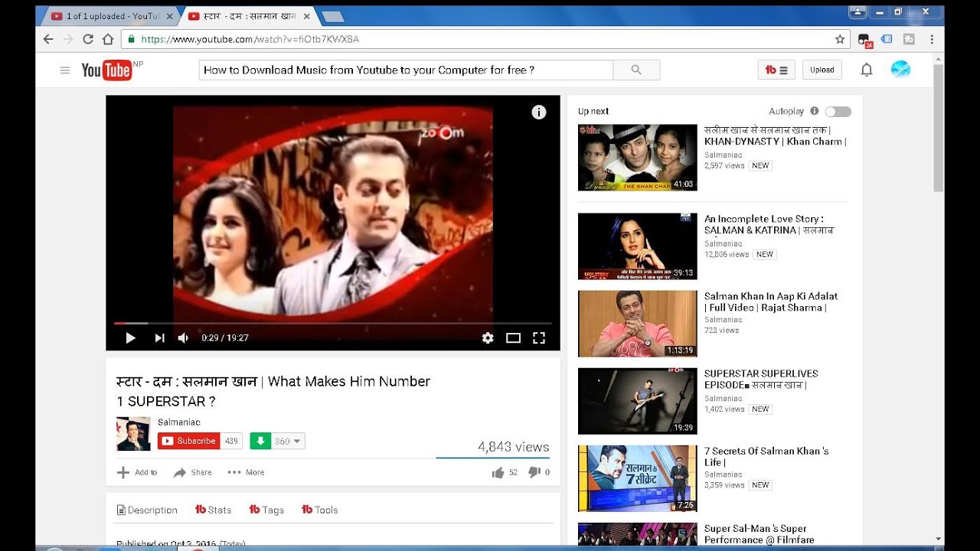Image resolution: width=980 pixels, height=551 pixels.
Task: Open An Incomplete Love Story thumbnail
Action: pyautogui.click(x=637, y=246)
